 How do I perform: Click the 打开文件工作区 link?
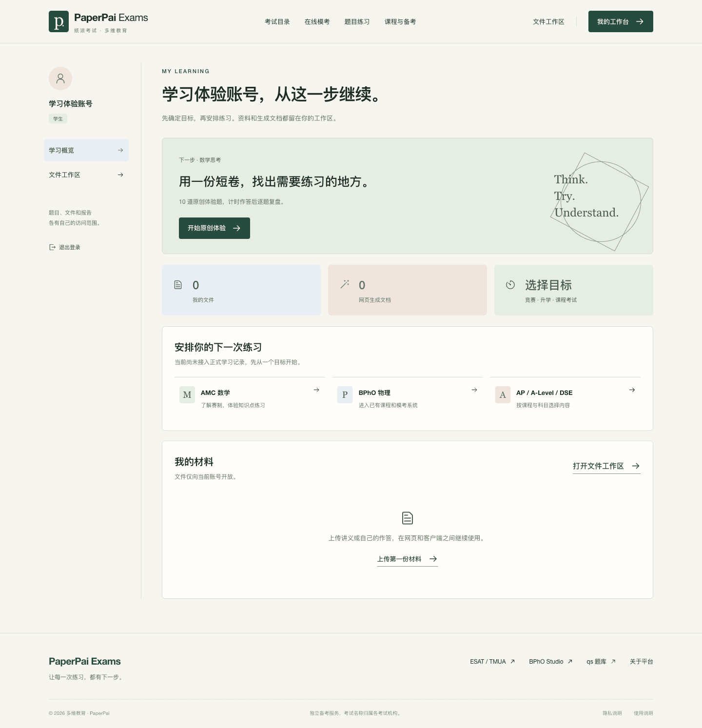pyautogui.click(x=606, y=466)
